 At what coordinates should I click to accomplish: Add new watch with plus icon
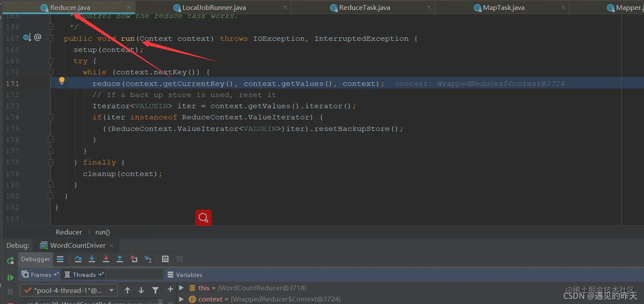(170, 289)
